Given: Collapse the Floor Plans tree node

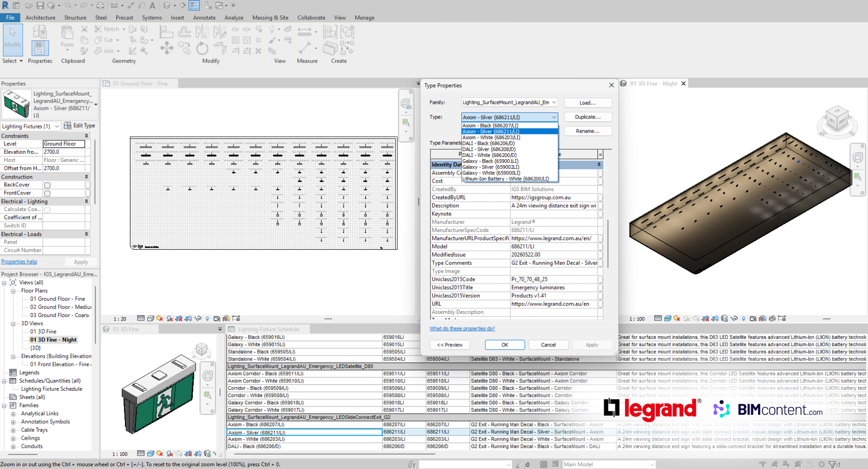Looking at the screenshot, I should [x=13, y=291].
